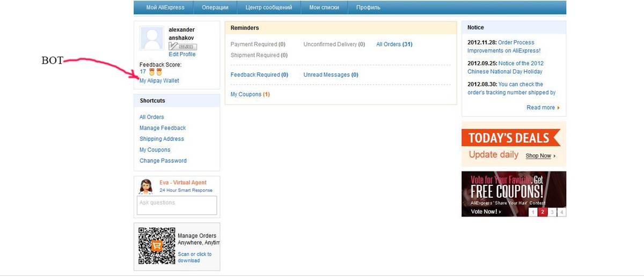The height and width of the screenshot is (277, 644).
Task: Open Manage Feedback shortcut
Action: click(x=163, y=128)
